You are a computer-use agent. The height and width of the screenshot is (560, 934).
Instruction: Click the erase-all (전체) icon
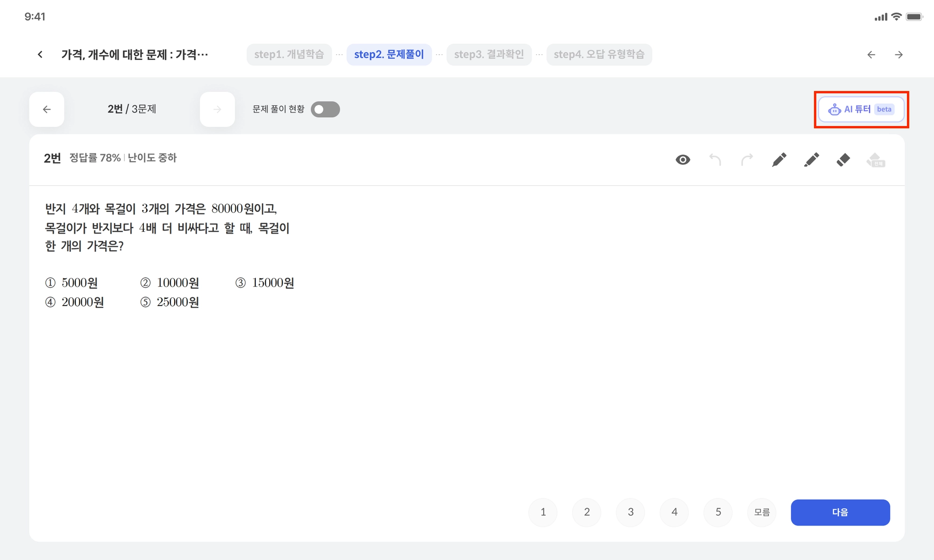pos(876,160)
